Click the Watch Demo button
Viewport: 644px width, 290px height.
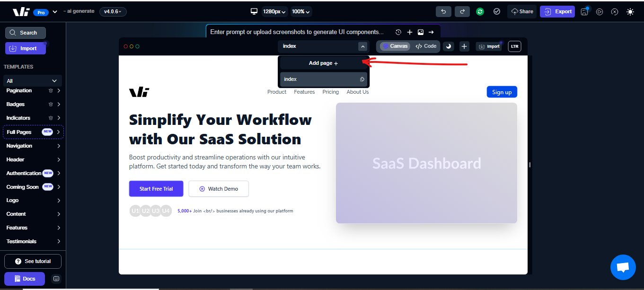click(x=219, y=188)
